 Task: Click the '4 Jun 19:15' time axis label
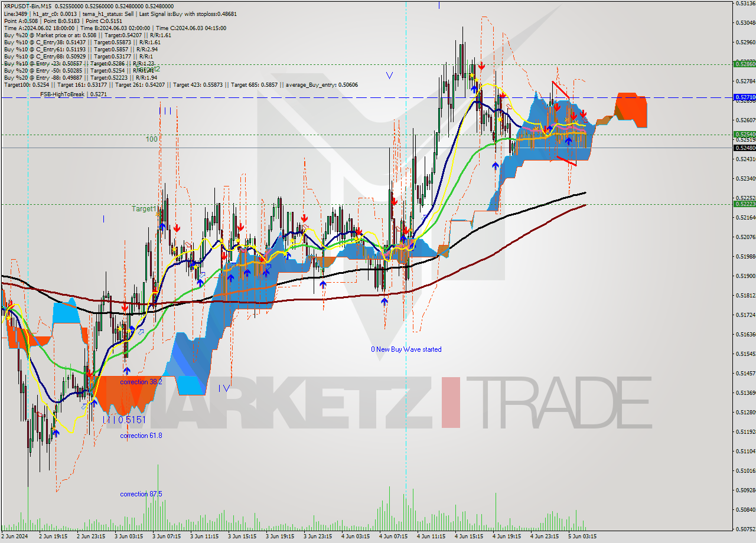pyautogui.click(x=507, y=537)
